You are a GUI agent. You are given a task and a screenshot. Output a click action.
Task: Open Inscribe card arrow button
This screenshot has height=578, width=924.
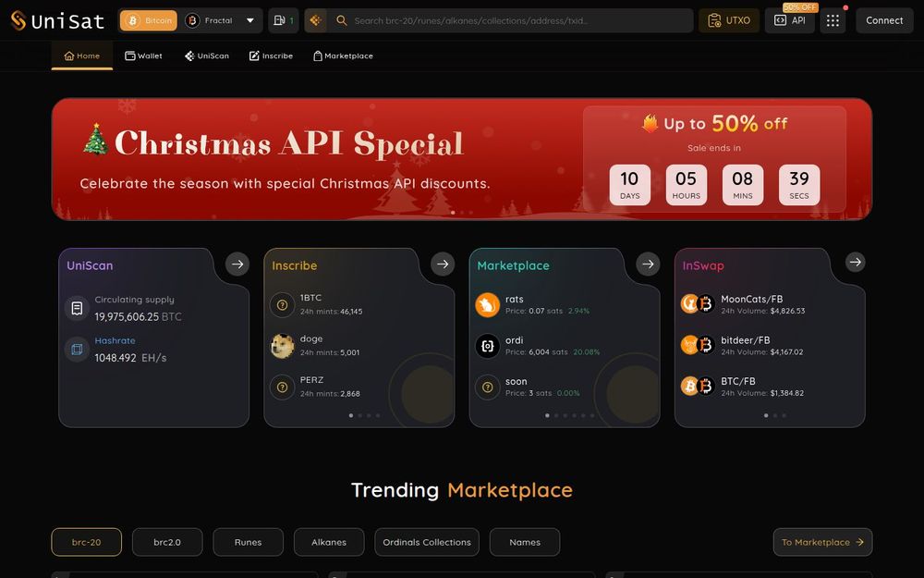[x=443, y=264]
